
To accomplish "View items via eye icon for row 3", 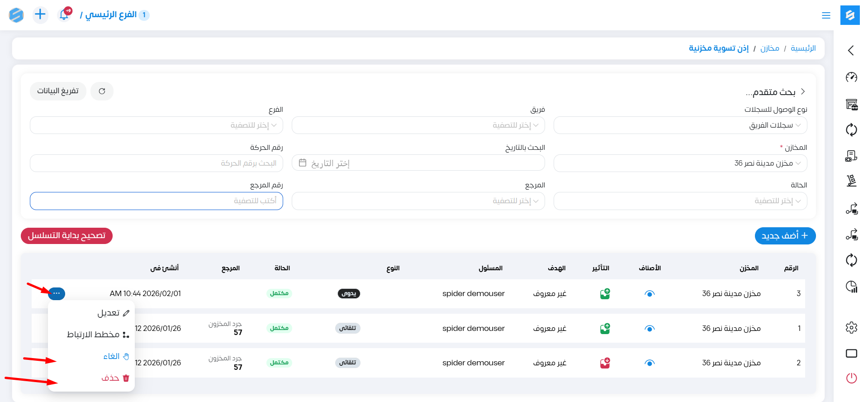I will [650, 294].
